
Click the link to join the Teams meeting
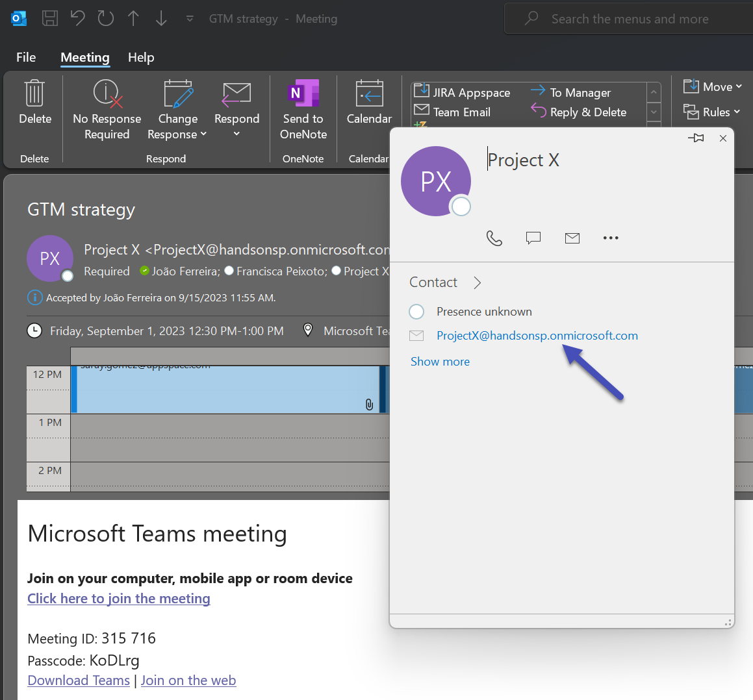point(118,598)
